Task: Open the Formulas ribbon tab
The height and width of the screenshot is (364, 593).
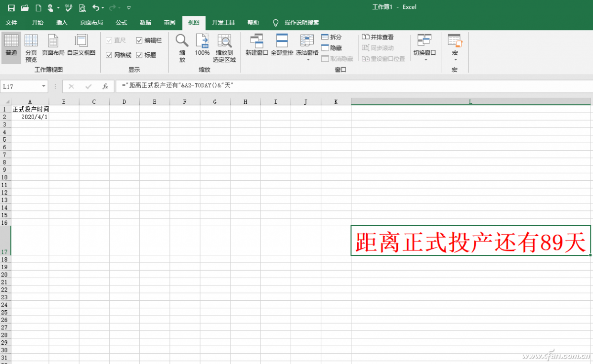Action: pyautogui.click(x=121, y=23)
